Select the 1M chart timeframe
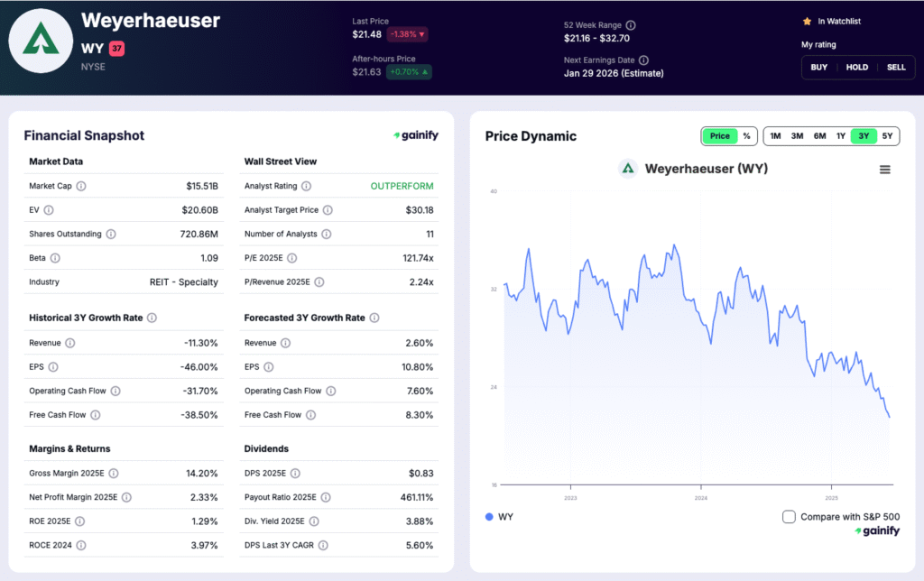Viewport: 924px width, 581px height. click(774, 135)
